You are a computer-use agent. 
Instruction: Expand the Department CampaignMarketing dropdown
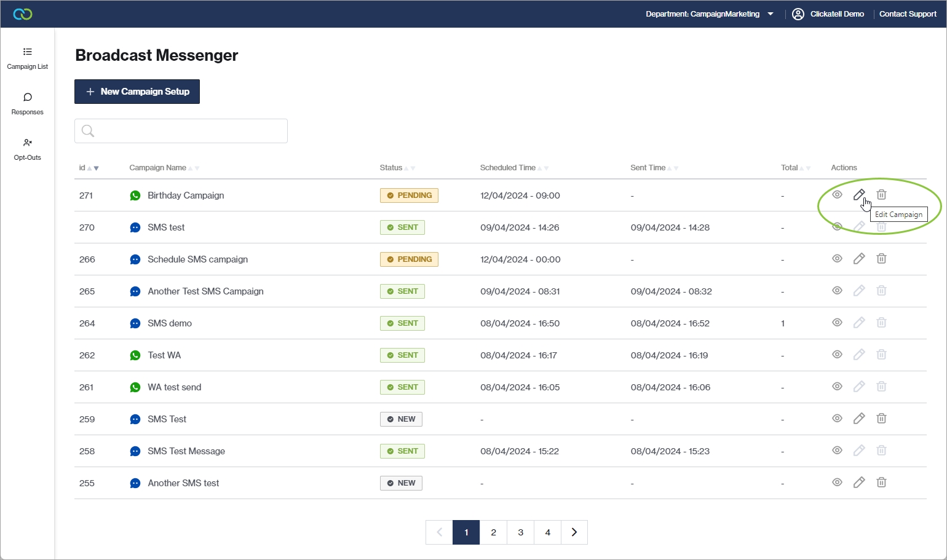[771, 14]
